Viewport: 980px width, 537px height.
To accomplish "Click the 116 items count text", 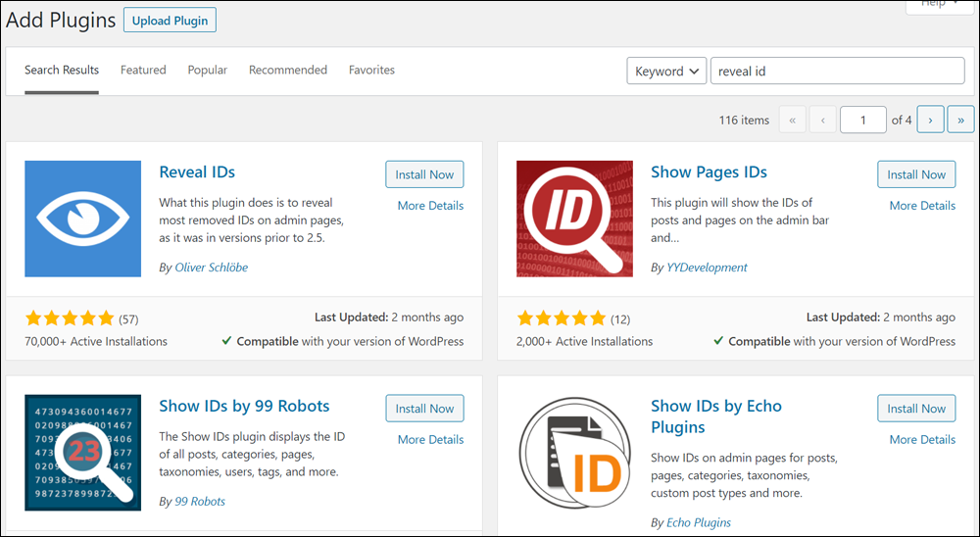I will point(744,120).
